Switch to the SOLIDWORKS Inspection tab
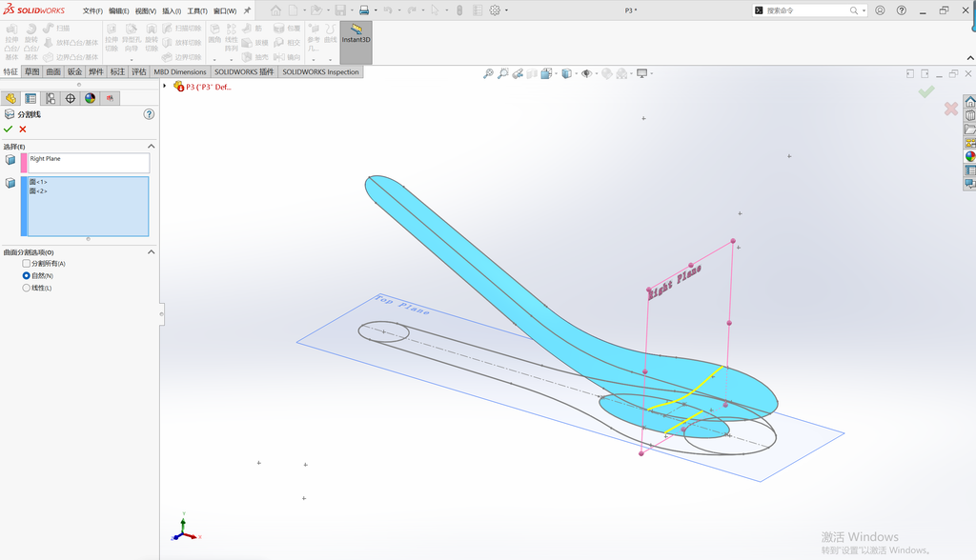The image size is (976, 560). tap(320, 71)
